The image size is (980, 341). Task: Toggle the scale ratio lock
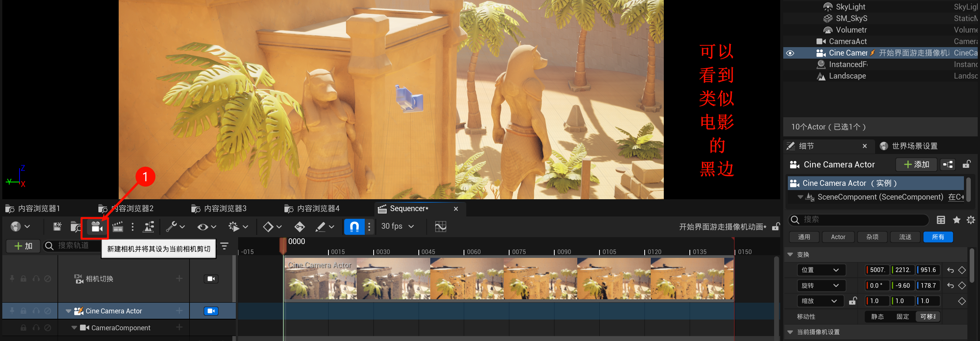click(x=853, y=301)
